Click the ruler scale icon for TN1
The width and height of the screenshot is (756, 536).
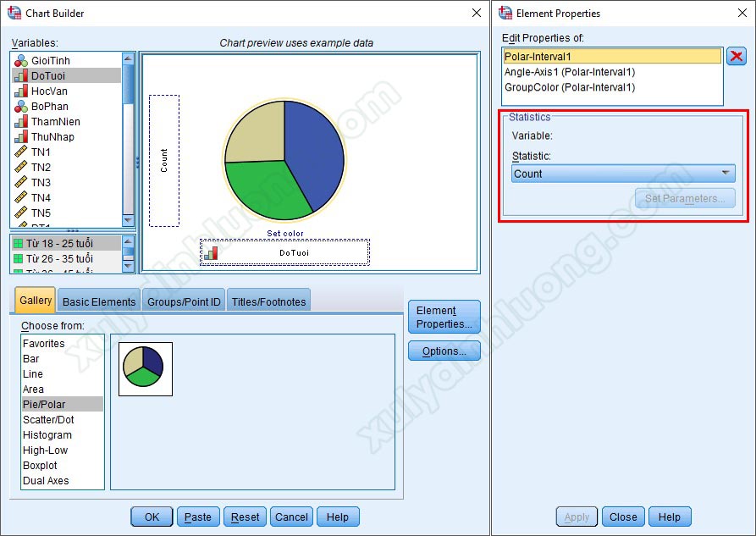(x=21, y=152)
